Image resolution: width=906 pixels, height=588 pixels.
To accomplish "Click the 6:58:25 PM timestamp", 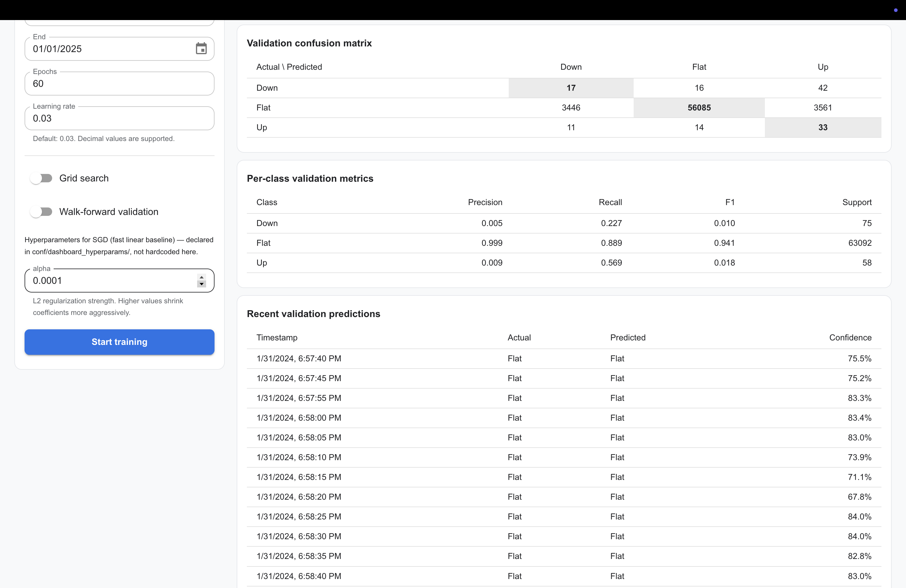I will tap(299, 517).
